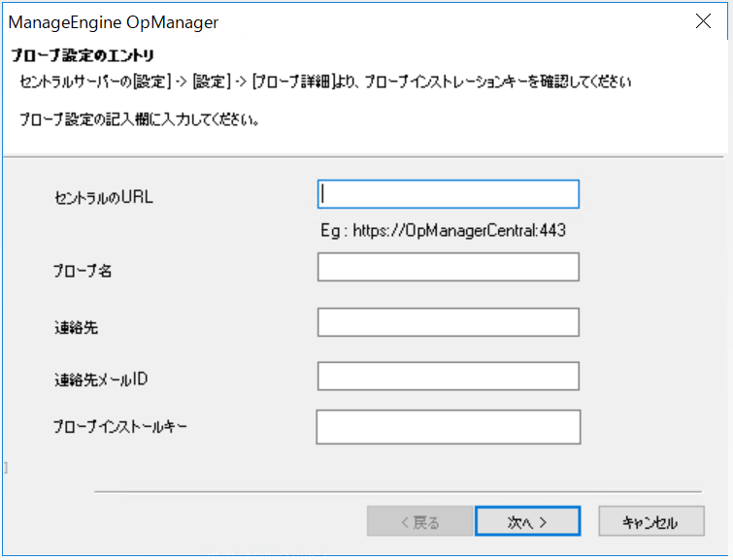Click the プローブ設定の記入欄に入力してください instruction line
The height and width of the screenshot is (560, 733).
(139, 119)
